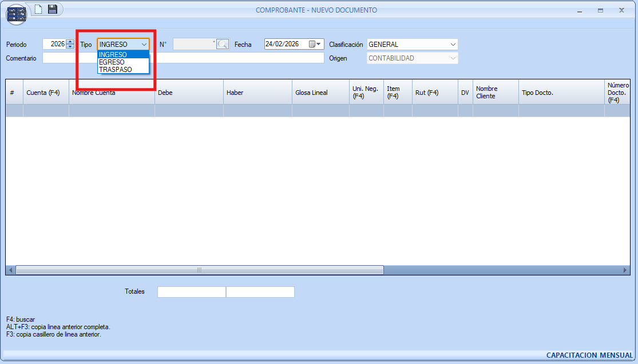Click the Cuenta (F4) column header
The width and height of the screenshot is (638, 364).
point(43,93)
